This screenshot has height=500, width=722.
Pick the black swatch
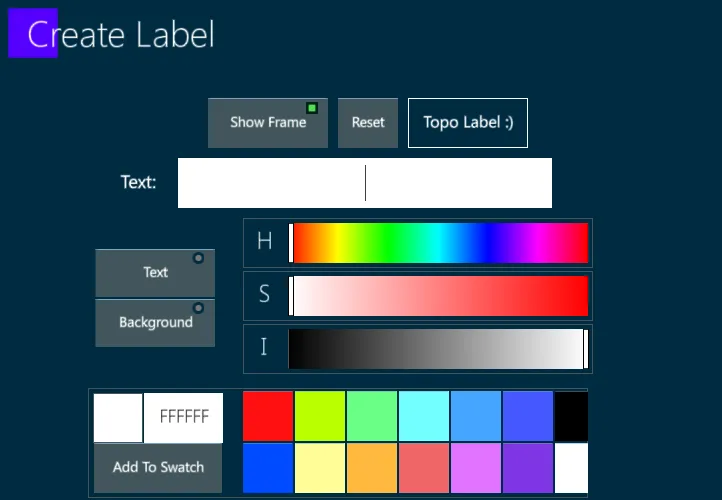click(571, 416)
